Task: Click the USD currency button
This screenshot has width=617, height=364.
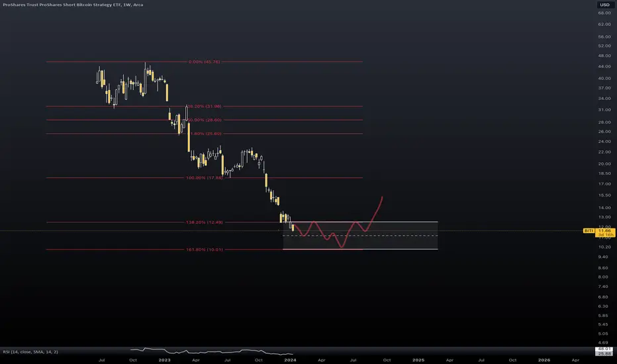Action: (604, 5)
